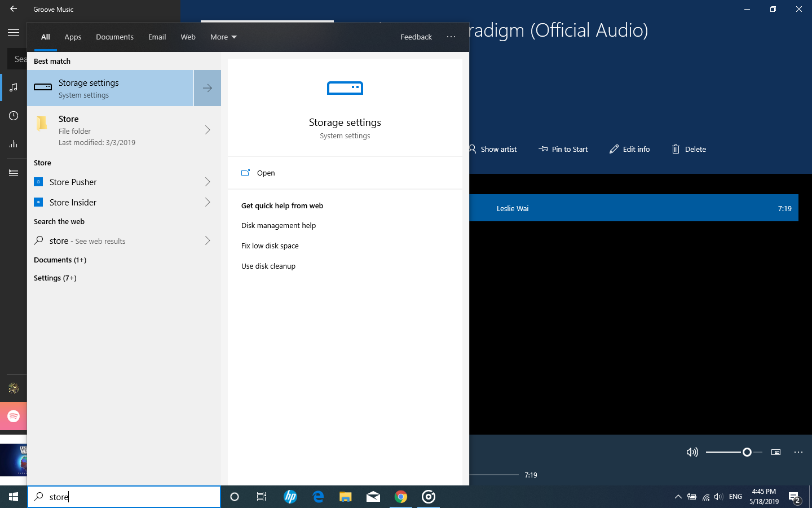Expand Documents (1+) group
812x508 pixels.
coord(60,260)
